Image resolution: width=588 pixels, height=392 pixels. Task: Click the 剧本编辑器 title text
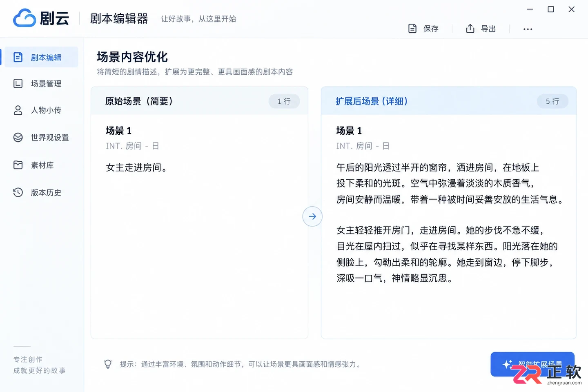coord(119,18)
